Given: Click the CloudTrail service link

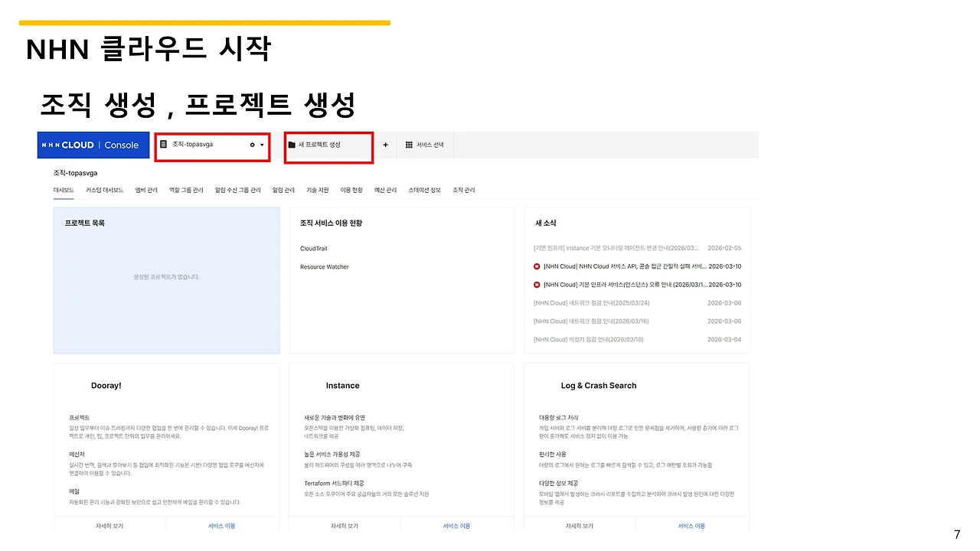Looking at the screenshot, I should point(313,248).
